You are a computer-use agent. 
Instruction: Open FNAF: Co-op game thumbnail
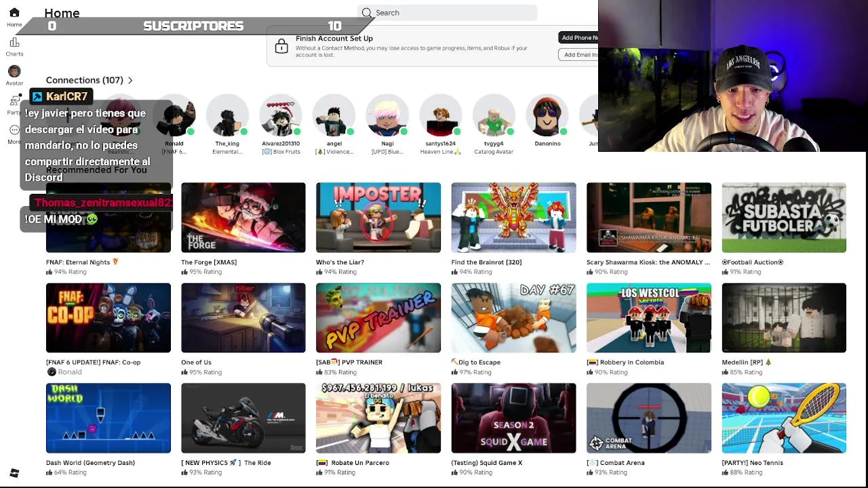[x=108, y=318]
